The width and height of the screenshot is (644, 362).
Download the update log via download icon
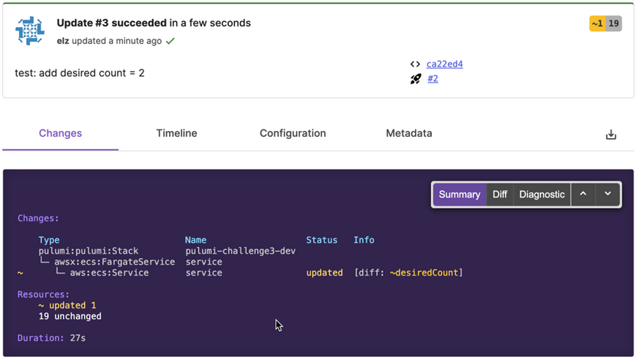click(611, 135)
